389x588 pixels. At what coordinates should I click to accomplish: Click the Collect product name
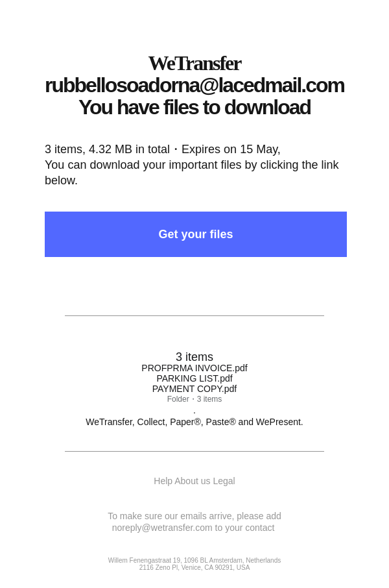tap(152, 423)
